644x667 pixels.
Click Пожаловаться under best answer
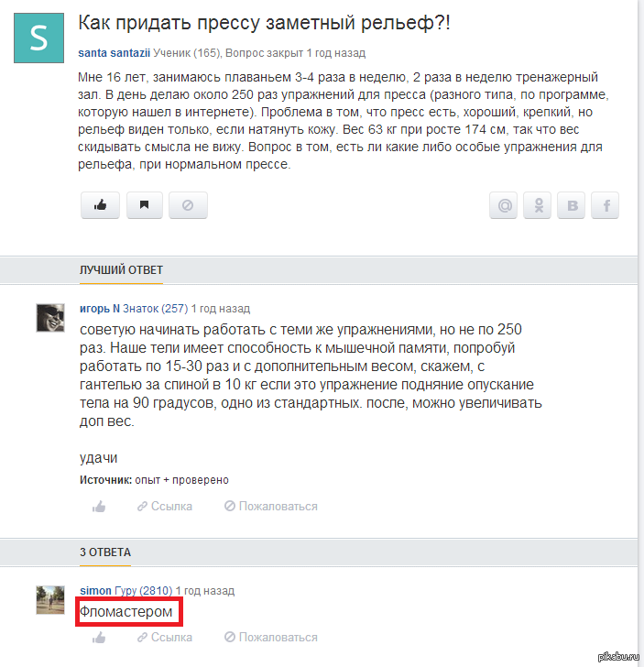tap(271, 506)
